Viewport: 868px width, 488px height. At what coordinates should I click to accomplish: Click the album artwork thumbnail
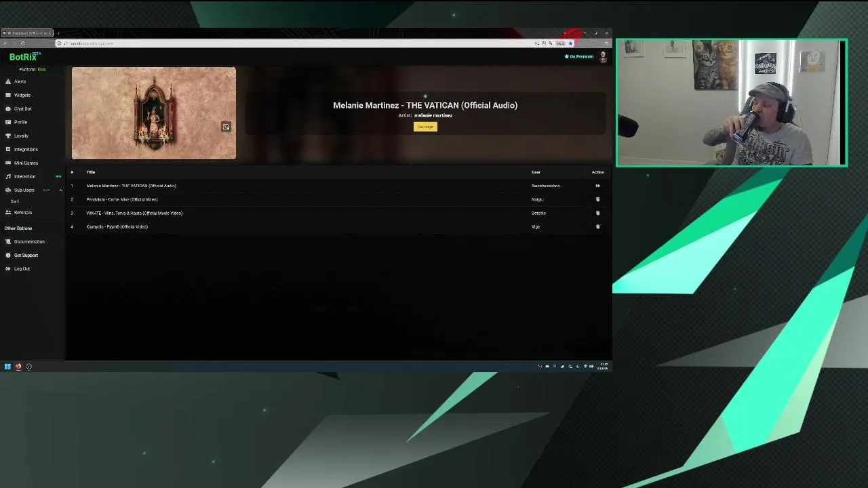pyautogui.click(x=154, y=113)
